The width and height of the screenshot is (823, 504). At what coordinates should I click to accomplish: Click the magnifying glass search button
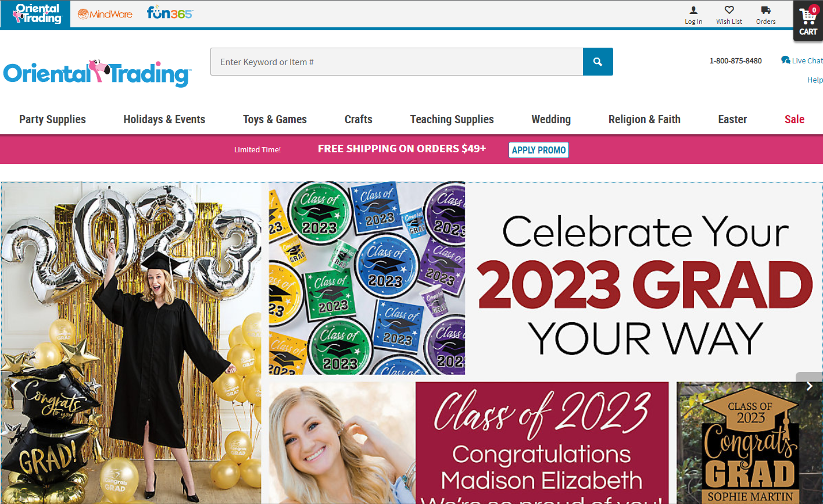[597, 62]
